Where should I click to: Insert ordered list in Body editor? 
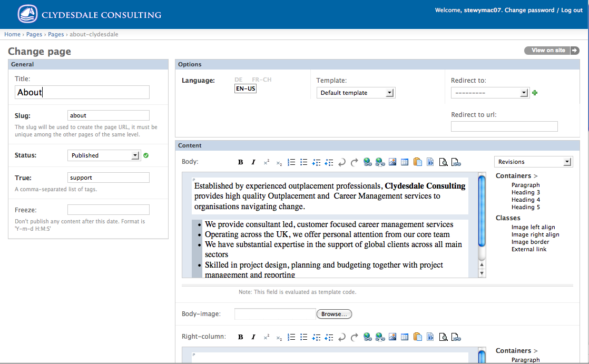tap(291, 162)
